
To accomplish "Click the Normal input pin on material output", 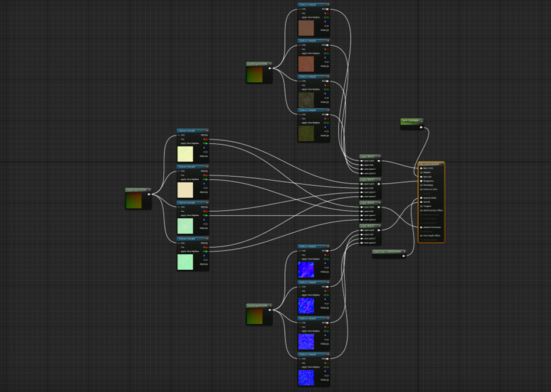I will coord(421,202).
